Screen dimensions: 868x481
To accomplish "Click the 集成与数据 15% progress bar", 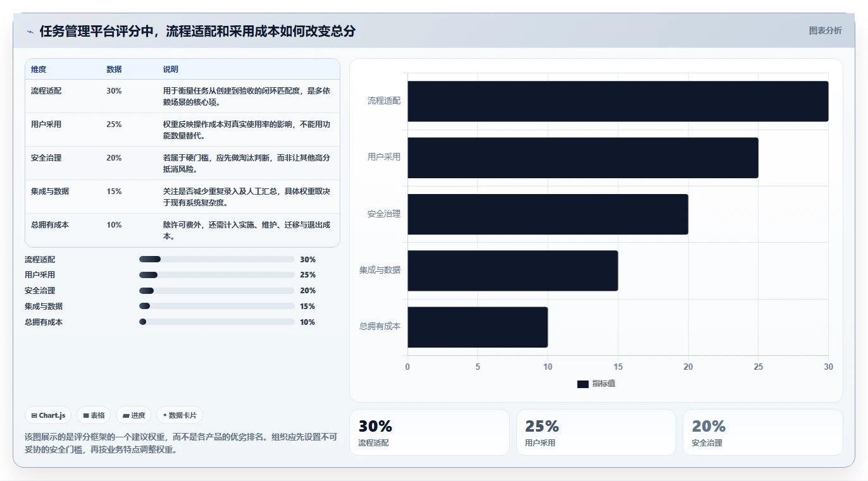I will pyautogui.click(x=217, y=306).
